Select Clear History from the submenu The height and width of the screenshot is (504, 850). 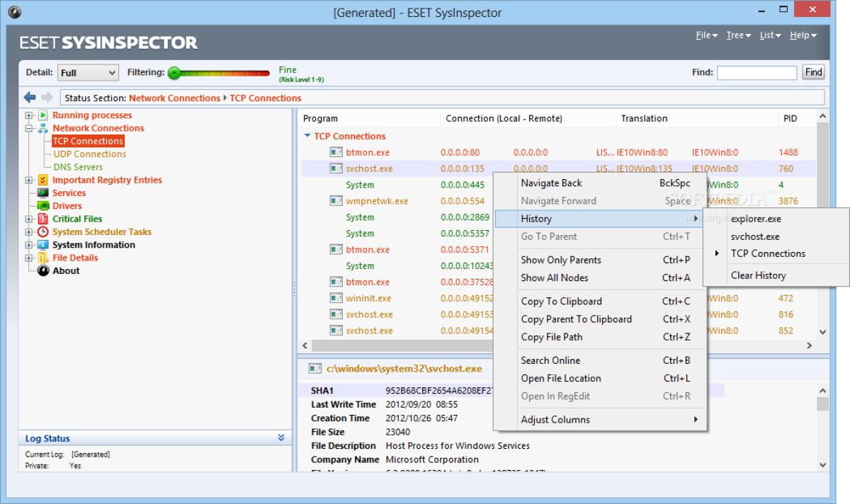[759, 275]
